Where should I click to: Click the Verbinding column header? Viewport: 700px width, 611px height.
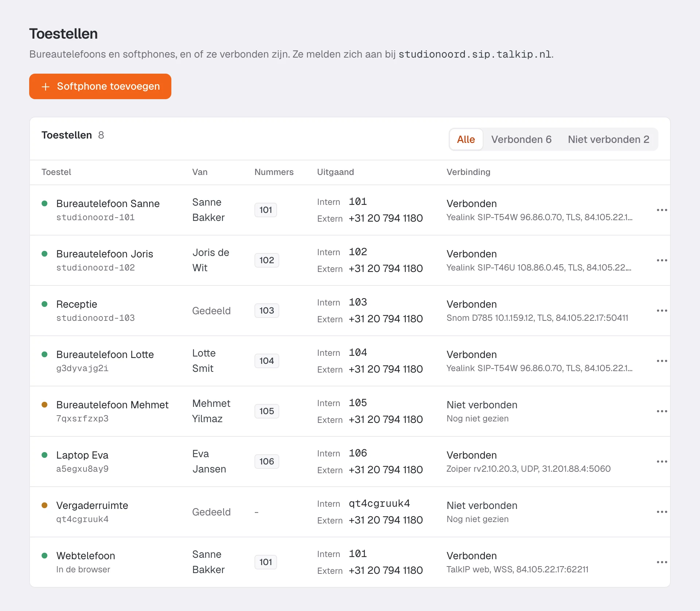click(x=468, y=172)
